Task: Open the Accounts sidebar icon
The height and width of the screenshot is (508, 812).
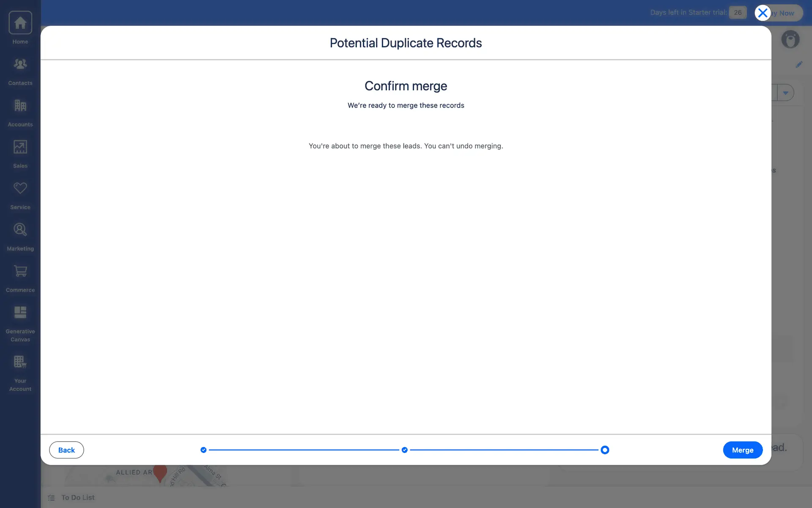Action: [x=20, y=106]
